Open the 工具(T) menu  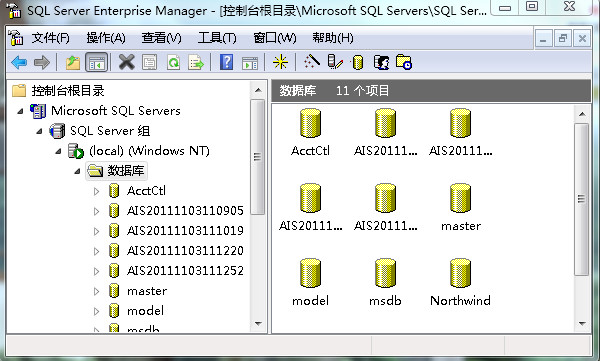(217, 38)
